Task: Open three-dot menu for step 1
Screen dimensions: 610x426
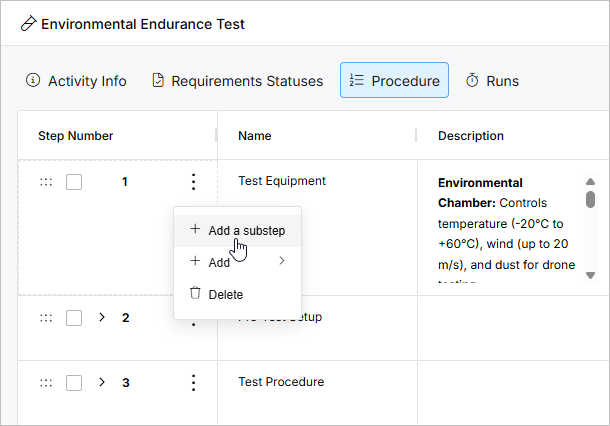Action: click(193, 182)
